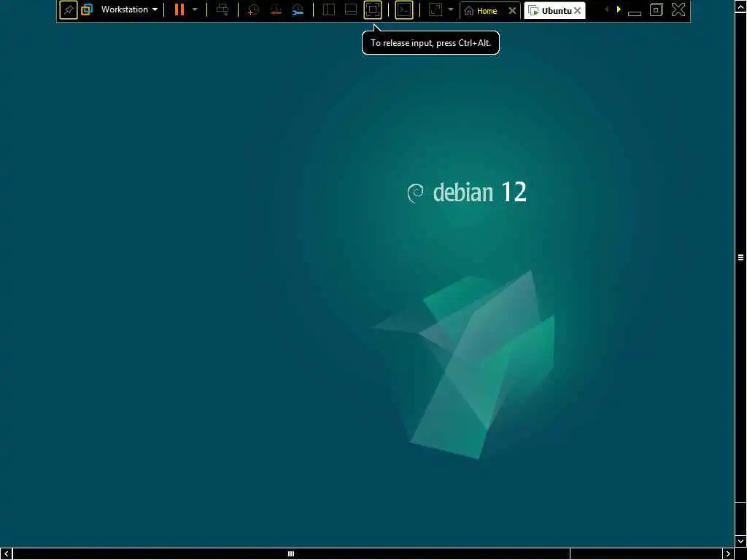Image resolution: width=747 pixels, height=560 pixels.
Task: Restore the VMware window size
Action: coord(657,10)
